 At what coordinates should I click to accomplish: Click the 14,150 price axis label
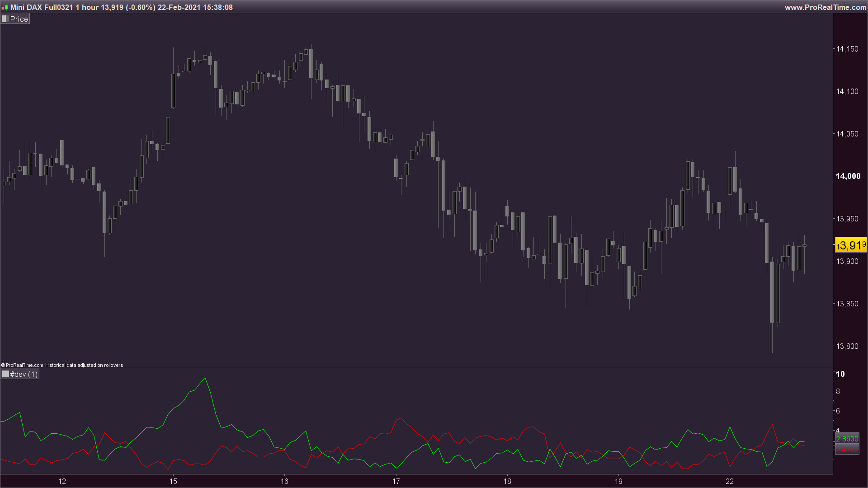847,49
